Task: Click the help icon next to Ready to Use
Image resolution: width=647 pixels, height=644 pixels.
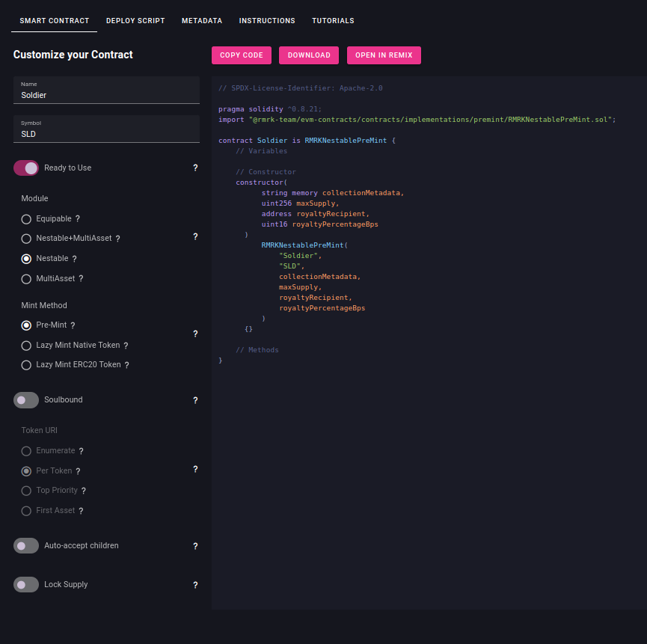Action: pos(195,168)
